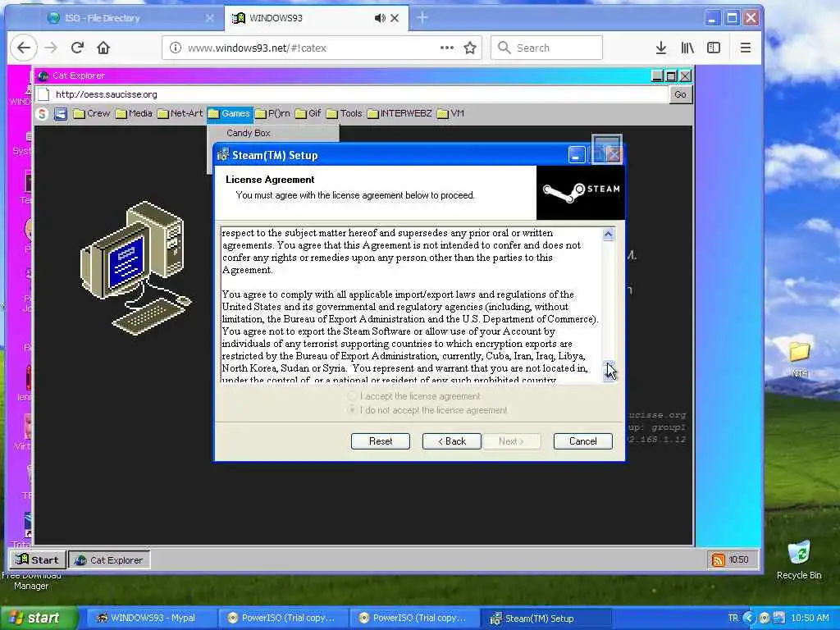The width and height of the screenshot is (840, 630).
Task: Open a new browser tab
Action: tap(422, 18)
